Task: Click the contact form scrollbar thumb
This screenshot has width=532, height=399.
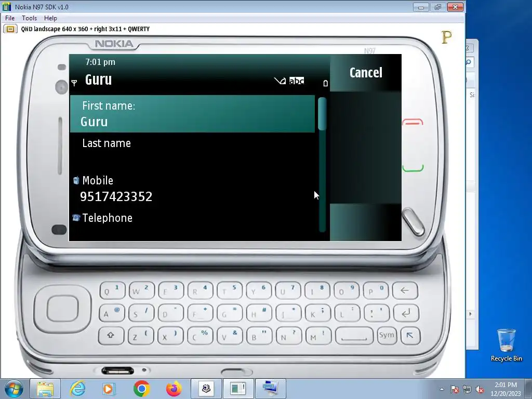Action: pos(322,114)
